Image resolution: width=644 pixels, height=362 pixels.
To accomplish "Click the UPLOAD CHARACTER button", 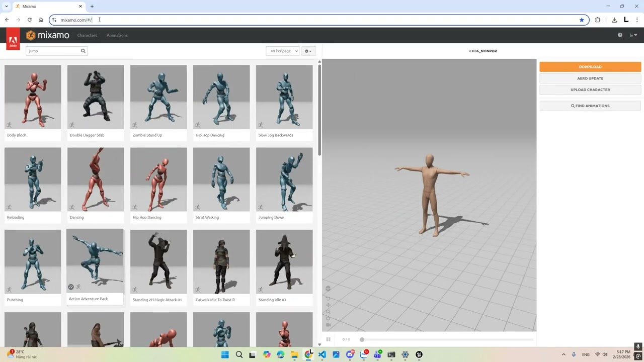I will pyautogui.click(x=590, y=89).
